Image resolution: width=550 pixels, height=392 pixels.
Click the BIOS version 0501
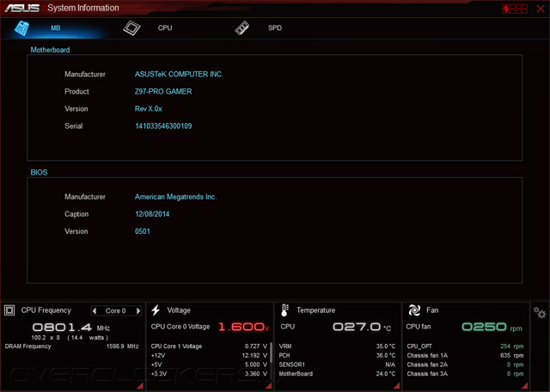coord(143,231)
